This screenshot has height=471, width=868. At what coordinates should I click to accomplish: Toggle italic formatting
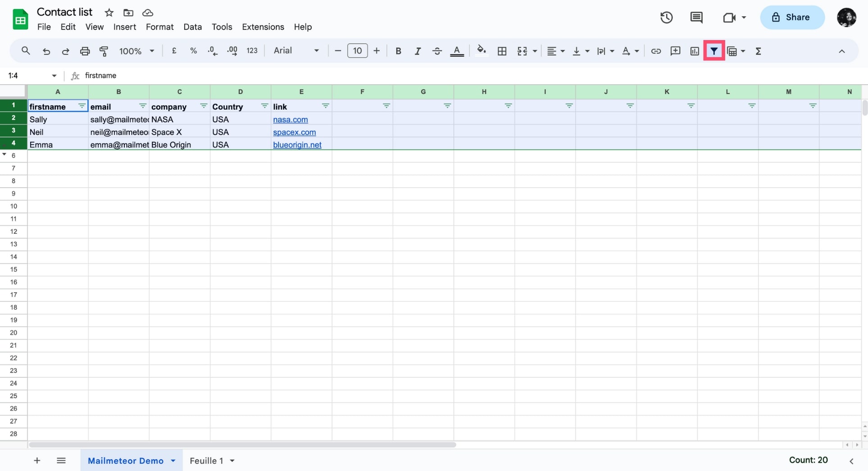point(417,51)
